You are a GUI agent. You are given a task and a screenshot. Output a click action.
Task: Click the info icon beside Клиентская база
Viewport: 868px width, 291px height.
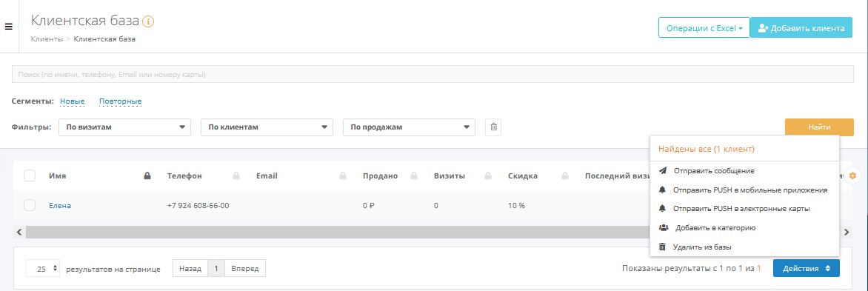pyautogui.click(x=148, y=21)
